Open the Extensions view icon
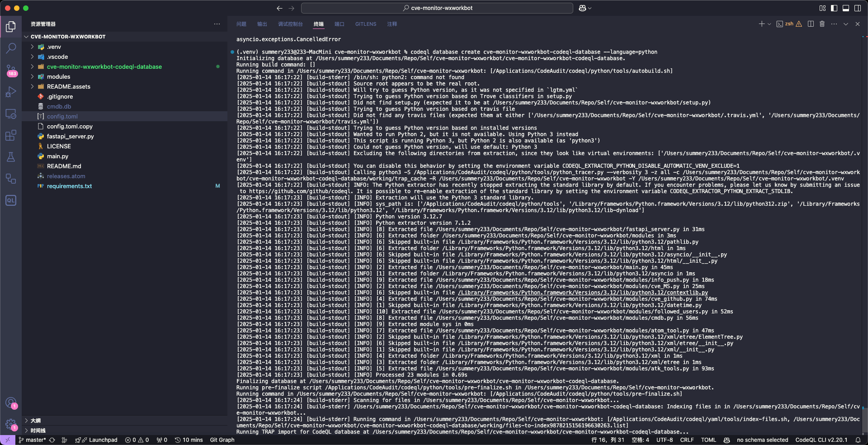Image resolution: width=868 pixels, height=445 pixels. click(11, 135)
